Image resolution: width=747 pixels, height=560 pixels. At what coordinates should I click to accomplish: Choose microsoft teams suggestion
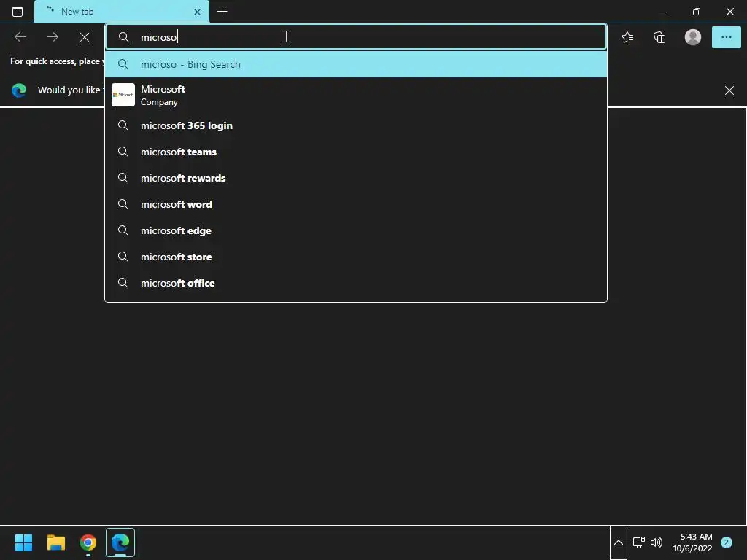356,152
